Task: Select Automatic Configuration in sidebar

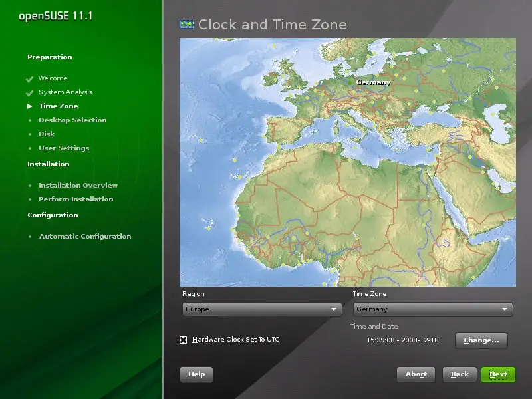Action: [85, 237]
